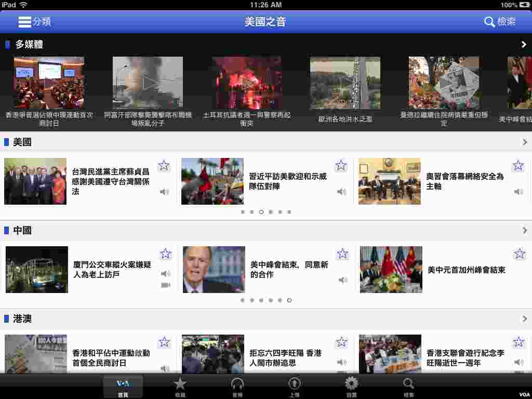532x399 pixels.
Task: Read 香港和平佔中運動啟動首個全民商討日 headline
Action: point(111,358)
